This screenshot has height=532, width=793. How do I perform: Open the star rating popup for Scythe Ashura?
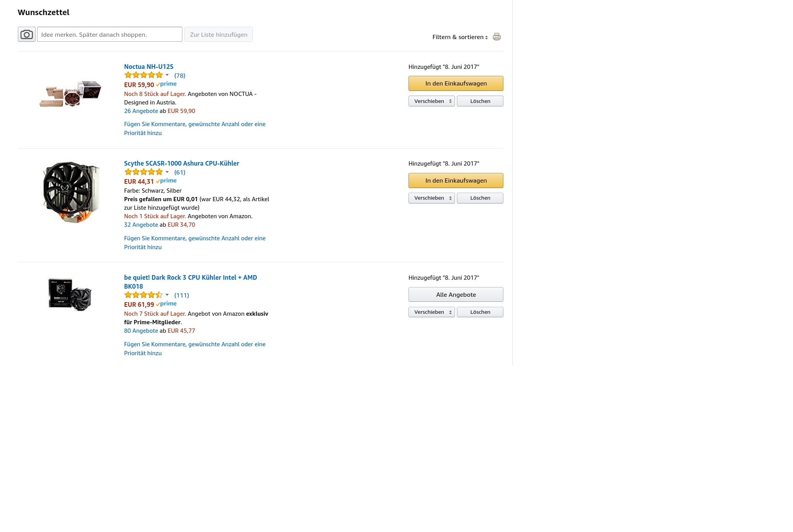point(146,172)
